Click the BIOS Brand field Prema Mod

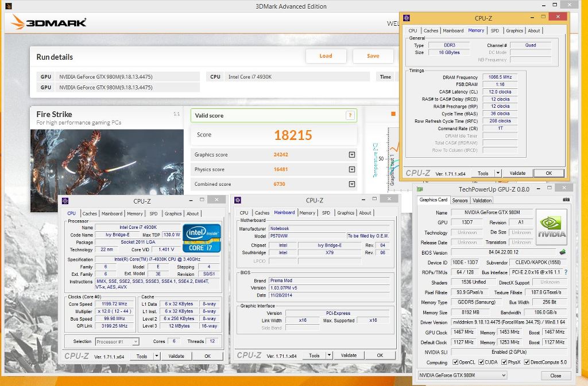[x=329, y=280]
